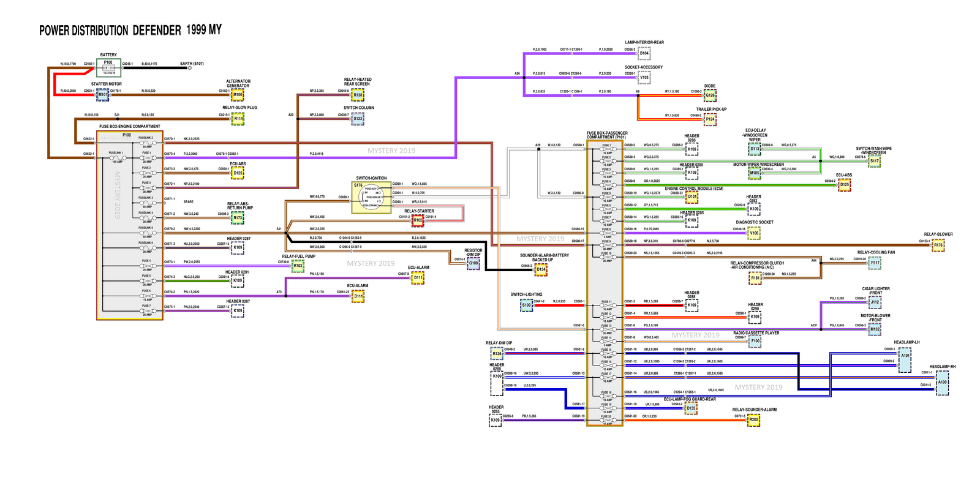Screen dimensions: 980x483
Task: Select the 'FUSE BOX-ENGINE COMPARTMENT' heading
Action: point(130,127)
